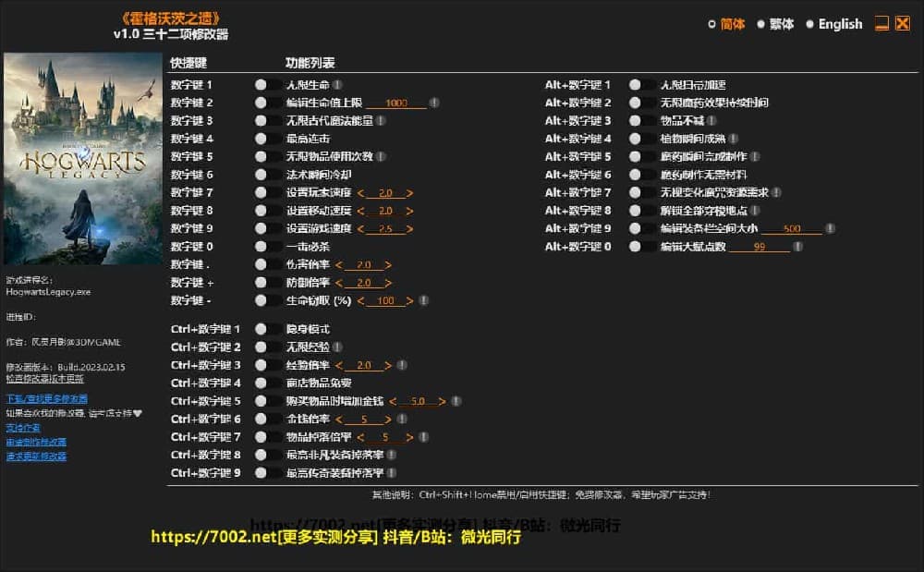
Task: Switch language to 繁體
Action: point(775,24)
